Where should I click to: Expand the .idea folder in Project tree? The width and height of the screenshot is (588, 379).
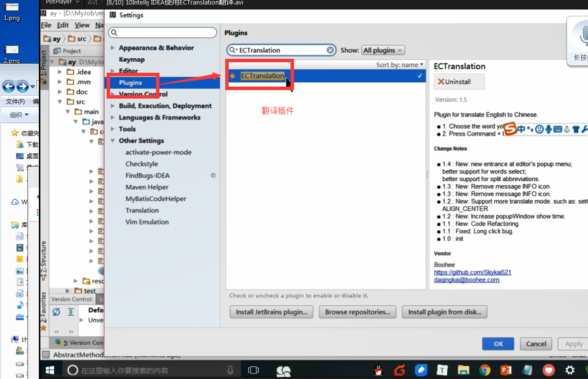[x=60, y=72]
